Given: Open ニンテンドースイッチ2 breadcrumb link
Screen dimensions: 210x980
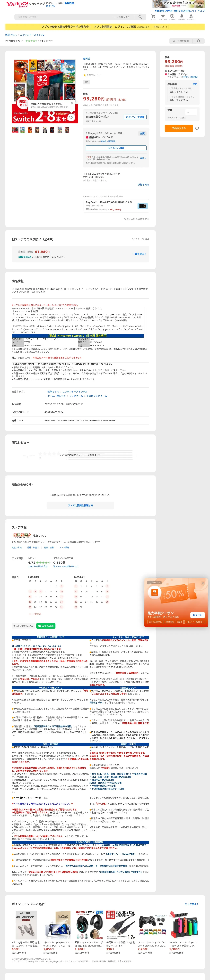Looking at the screenshot, I should (x=32, y=35).
